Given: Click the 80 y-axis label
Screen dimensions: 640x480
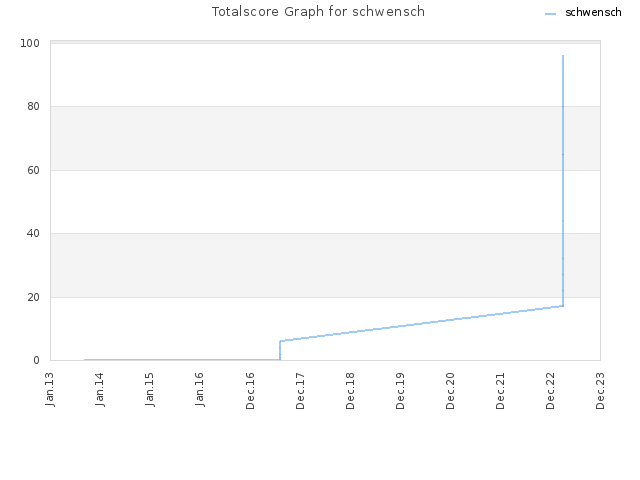Looking at the screenshot, I should pos(33,107).
